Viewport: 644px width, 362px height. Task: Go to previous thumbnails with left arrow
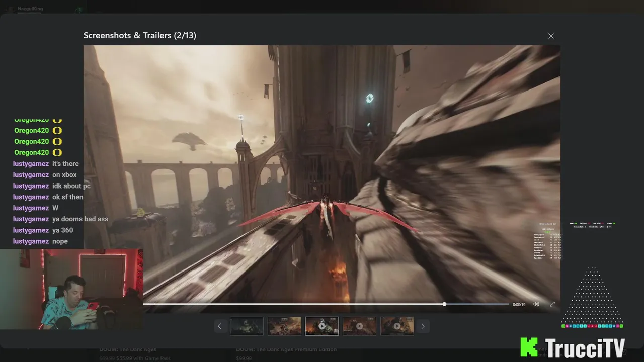point(219,326)
